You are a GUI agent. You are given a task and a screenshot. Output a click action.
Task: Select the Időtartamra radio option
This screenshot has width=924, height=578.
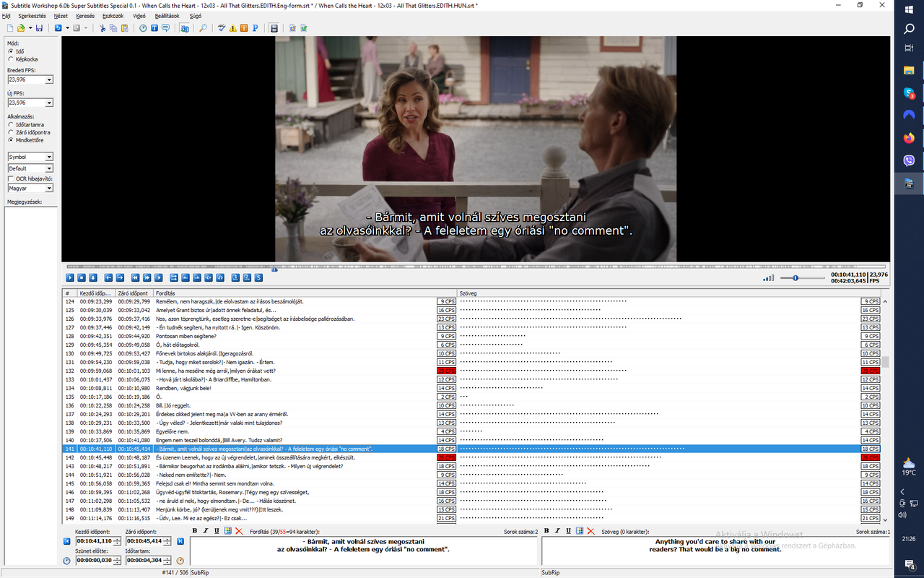(26, 124)
